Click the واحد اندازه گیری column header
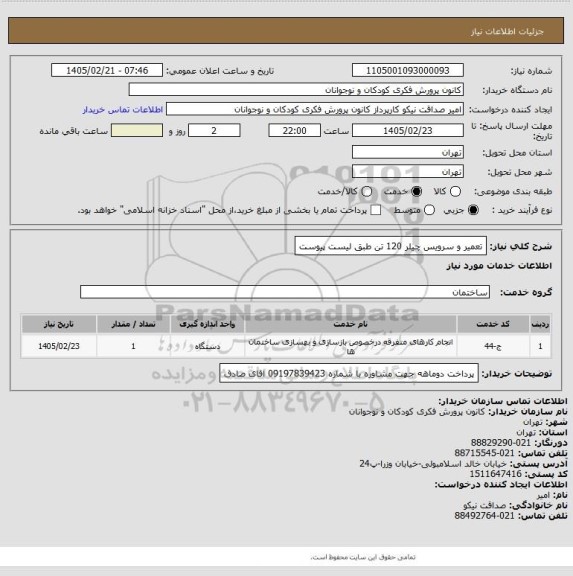The width and height of the screenshot is (573, 576). [x=207, y=324]
